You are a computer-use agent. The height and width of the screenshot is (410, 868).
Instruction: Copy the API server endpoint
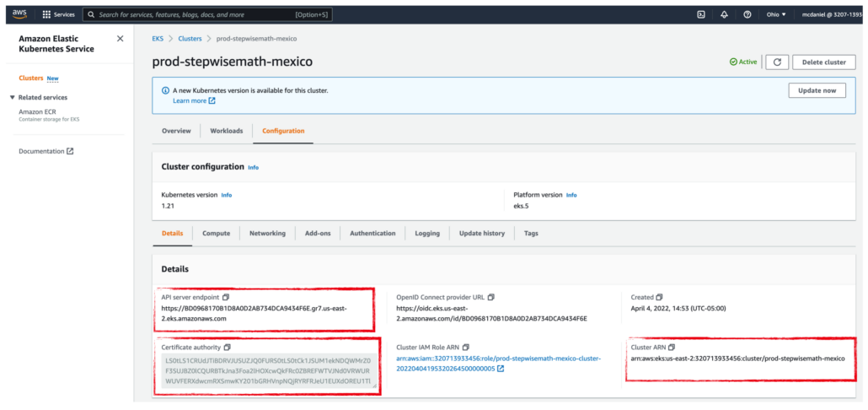point(225,298)
